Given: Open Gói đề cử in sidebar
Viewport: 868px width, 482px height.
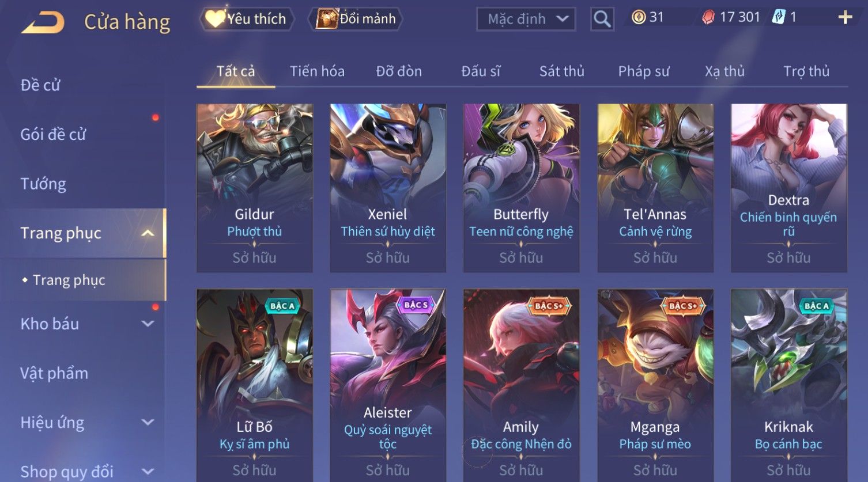Looking at the screenshot, I should coord(53,135).
